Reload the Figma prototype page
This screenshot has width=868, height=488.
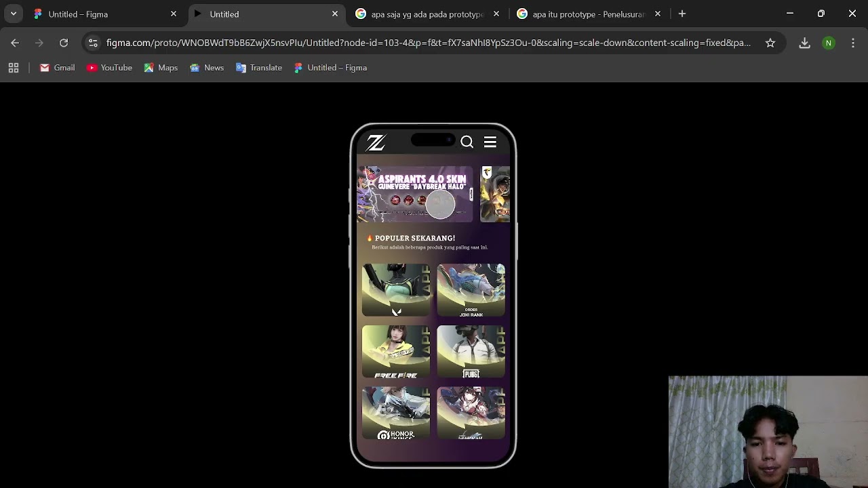(64, 43)
